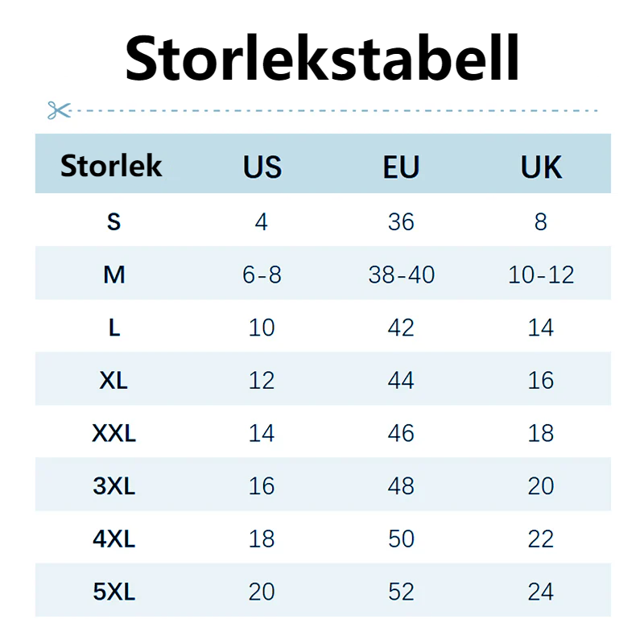Click EU value 36
644x644 pixels.
pyautogui.click(x=401, y=221)
